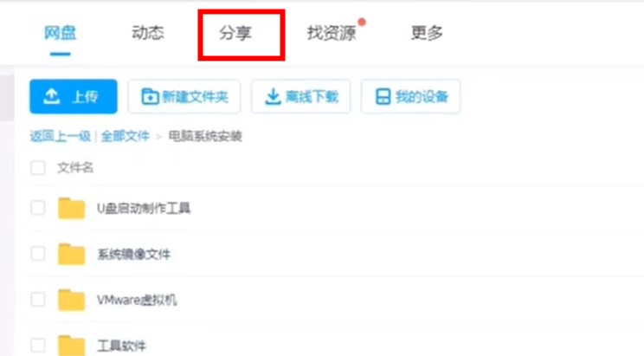Click the upload arrow icon on 上传
Viewport: 644px width, 356px height.
[52, 96]
